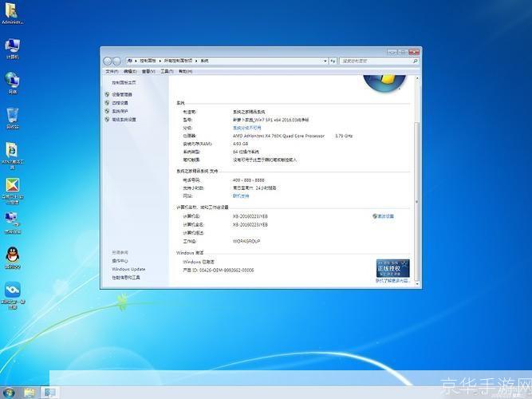The height and width of the screenshot is (399, 532).
Task: Open the Internet Explorer page shortcut icon
Action: pos(12,155)
